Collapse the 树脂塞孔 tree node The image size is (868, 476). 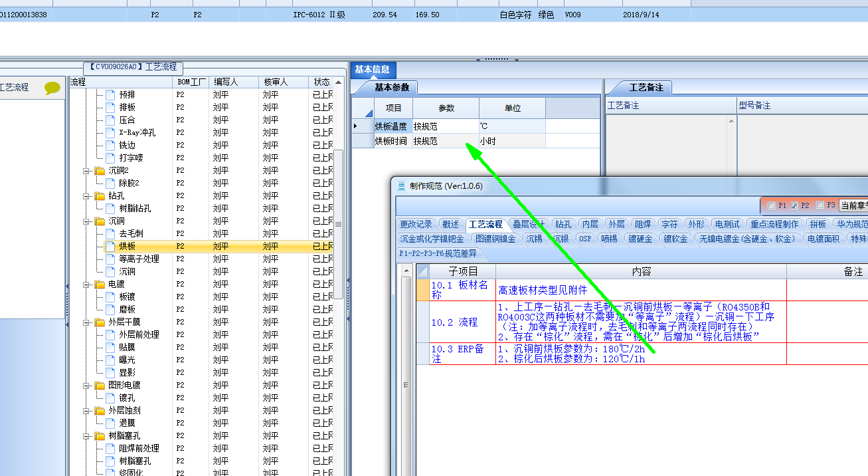(86, 436)
